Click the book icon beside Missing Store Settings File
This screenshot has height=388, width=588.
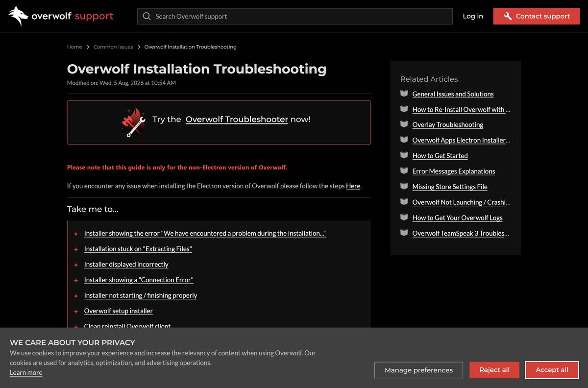(404, 186)
